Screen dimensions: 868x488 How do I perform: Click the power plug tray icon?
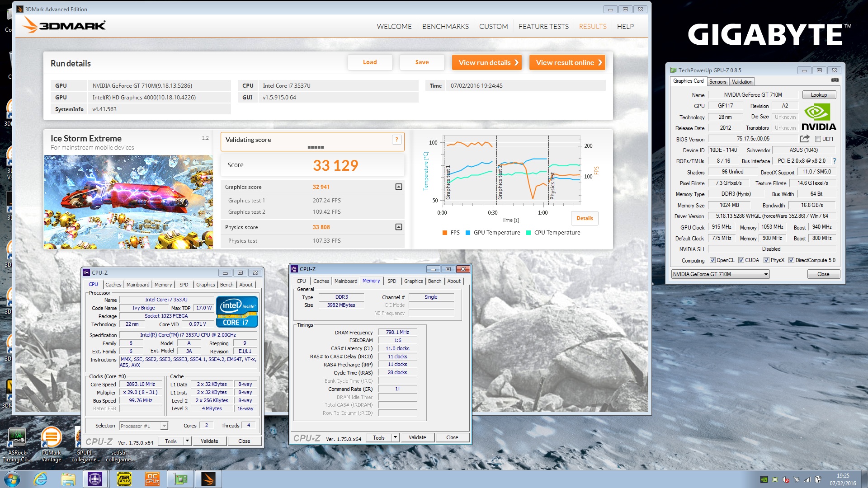(x=818, y=479)
